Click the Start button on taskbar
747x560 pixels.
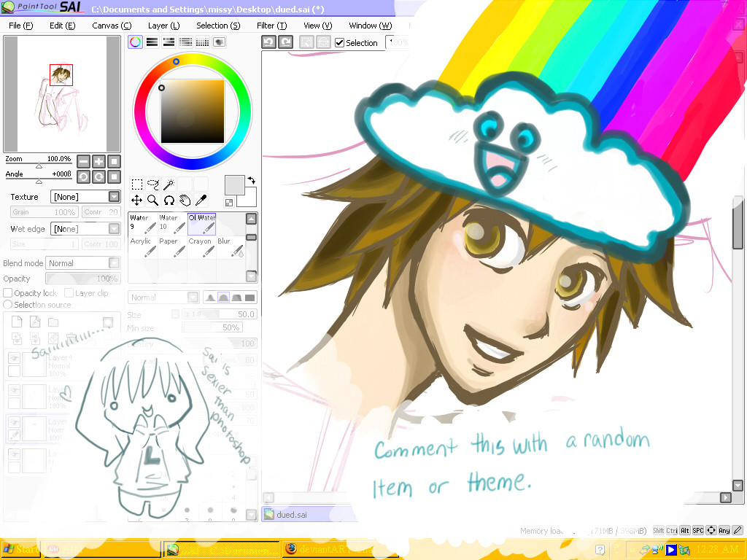click(20, 549)
